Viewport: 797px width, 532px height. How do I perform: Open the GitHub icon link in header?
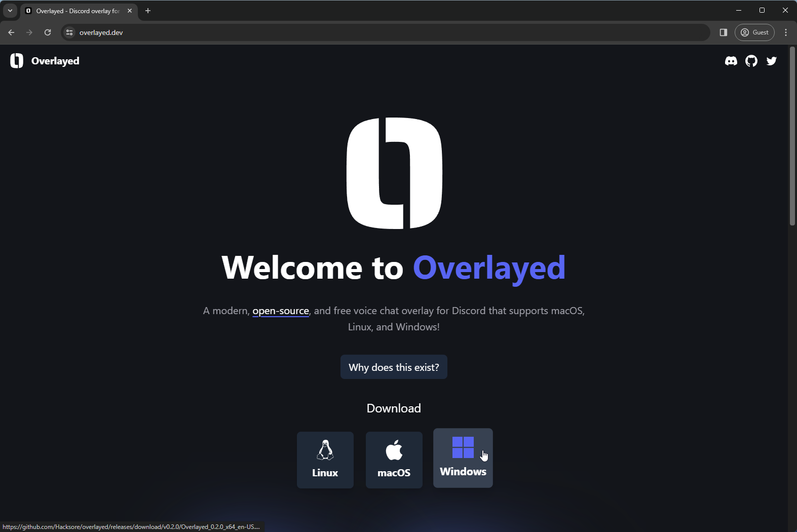[751, 61]
